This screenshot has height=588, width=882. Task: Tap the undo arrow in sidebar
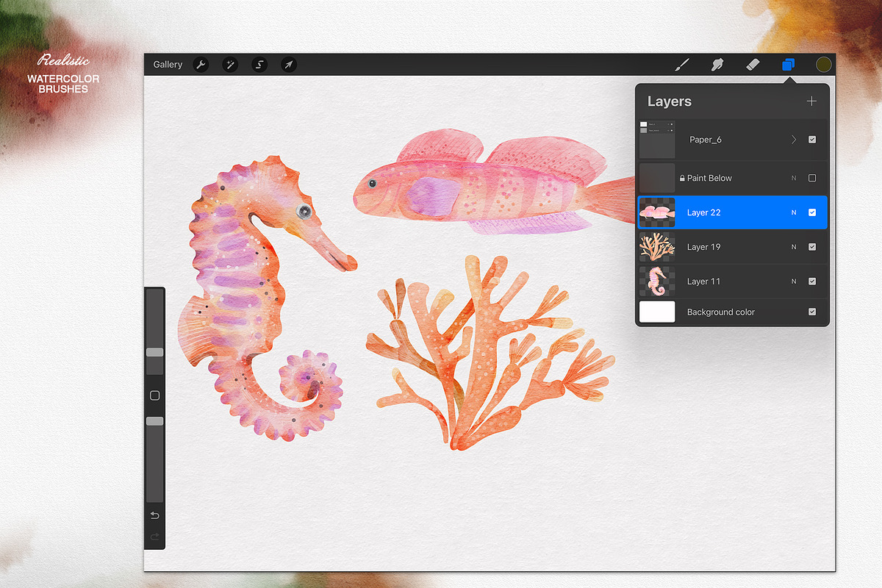point(154,515)
